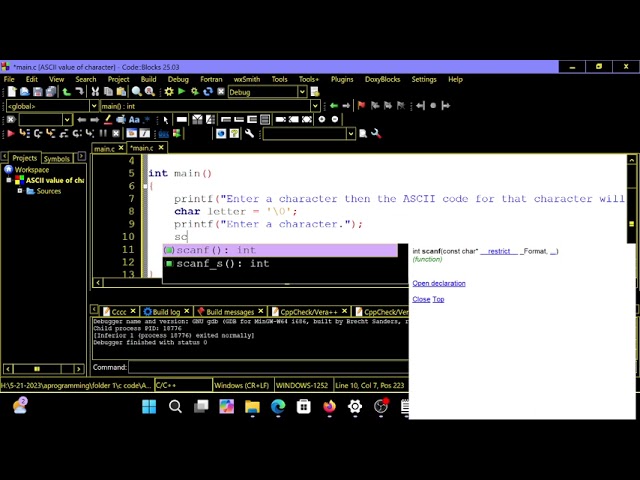Open the Debug menu
The image size is (640, 480).
click(x=178, y=79)
